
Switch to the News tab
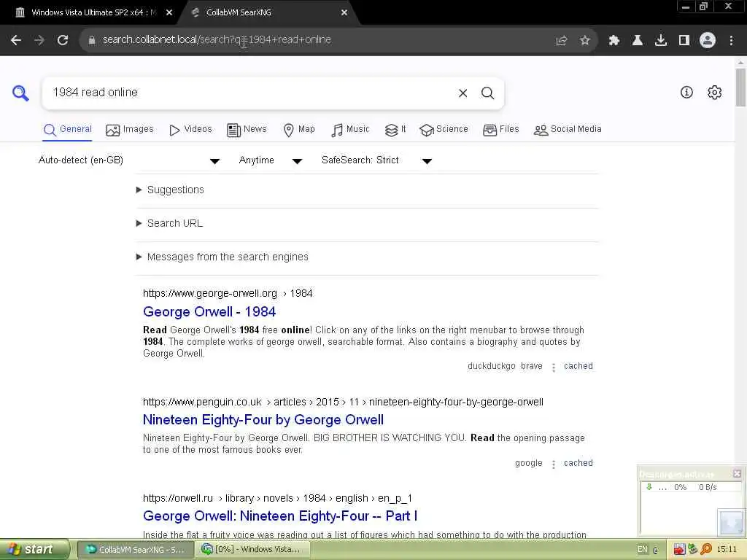[x=247, y=130]
